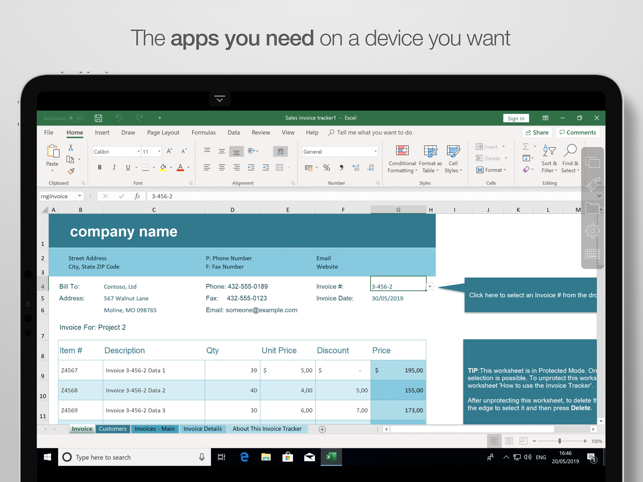
Task: Click the Sign in button
Action: pyautogui.click(x=516, y=118)
